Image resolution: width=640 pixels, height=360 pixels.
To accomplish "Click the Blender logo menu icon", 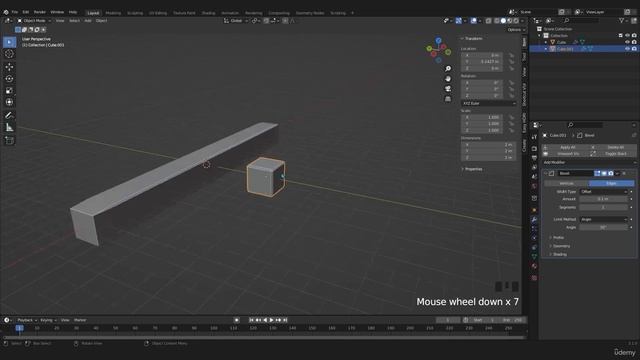I will (x=6, y=12).
